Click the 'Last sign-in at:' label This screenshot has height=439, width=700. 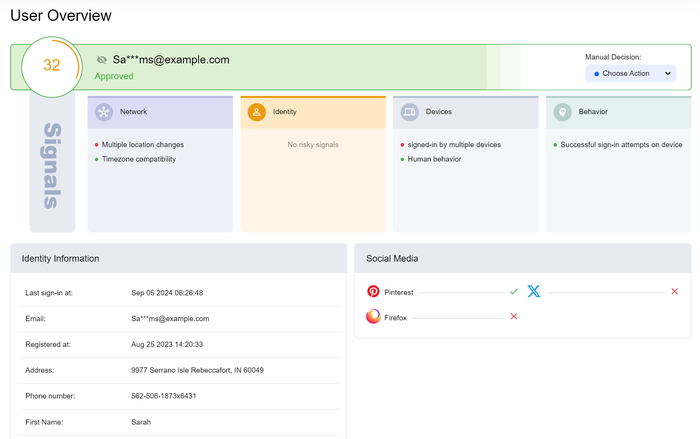(x=49, y=293)
